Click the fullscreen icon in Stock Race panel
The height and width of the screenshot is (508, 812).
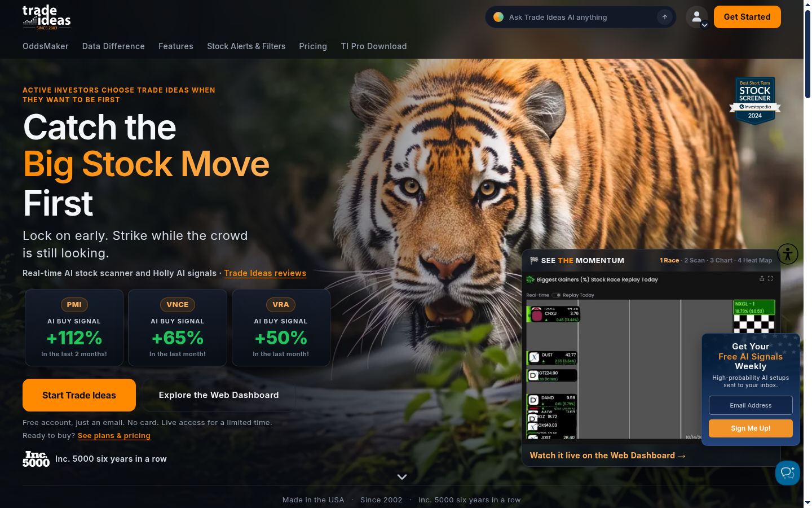[x=770, y=278]
